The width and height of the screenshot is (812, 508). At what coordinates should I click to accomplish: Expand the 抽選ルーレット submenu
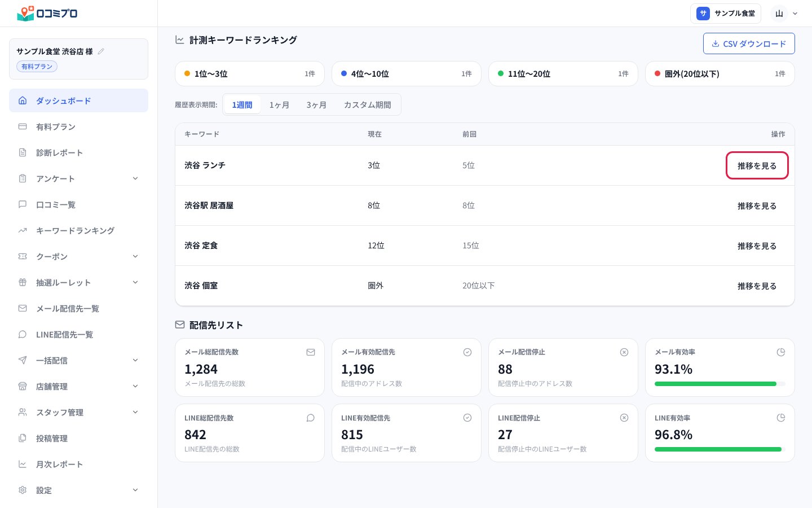[x=135, y=282]
